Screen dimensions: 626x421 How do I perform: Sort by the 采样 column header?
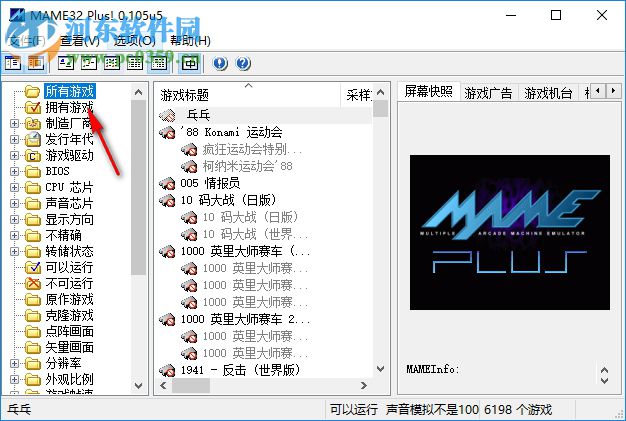(x=357, y=95)
